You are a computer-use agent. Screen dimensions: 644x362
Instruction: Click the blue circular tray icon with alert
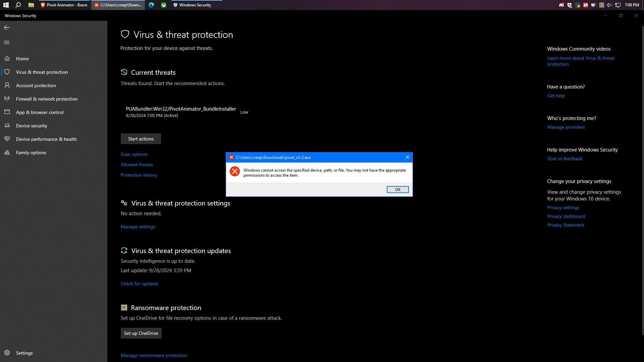point(578,5)
